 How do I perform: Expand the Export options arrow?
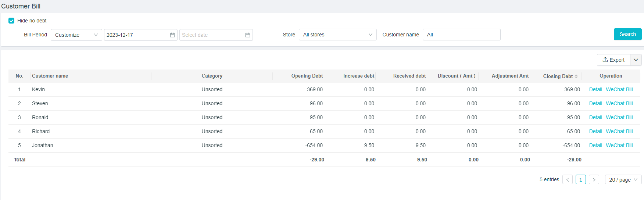click(636, 60)
